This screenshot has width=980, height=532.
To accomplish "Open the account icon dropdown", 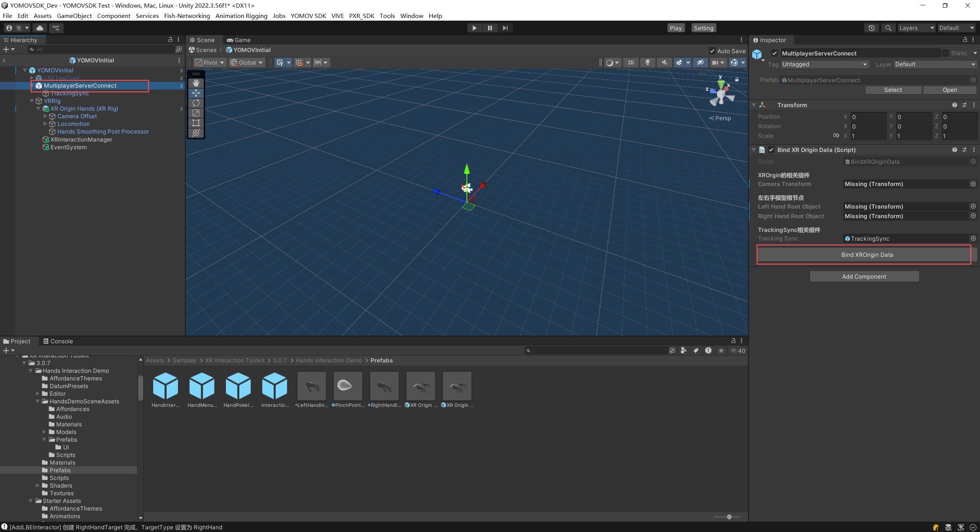I will pos(18,28).
